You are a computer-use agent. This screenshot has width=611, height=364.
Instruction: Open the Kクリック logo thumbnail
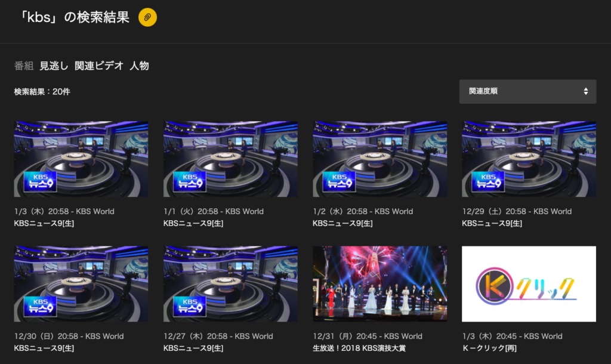point(529,283)
